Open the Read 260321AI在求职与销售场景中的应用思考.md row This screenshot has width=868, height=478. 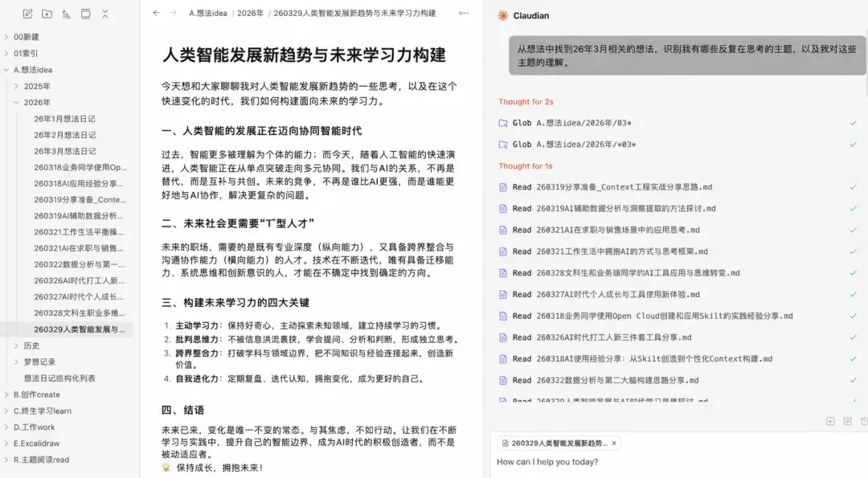678,230
